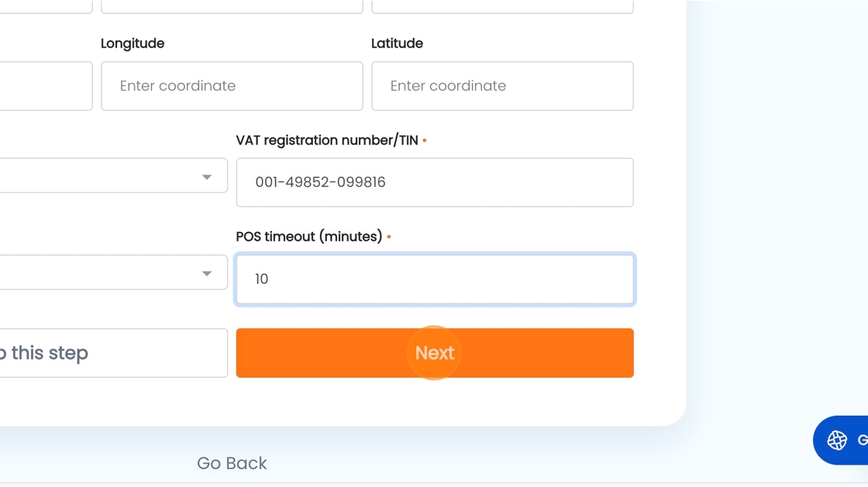Expand the dropdown left of VAT registration field
868x487 pixels.
tap(113, 175)
